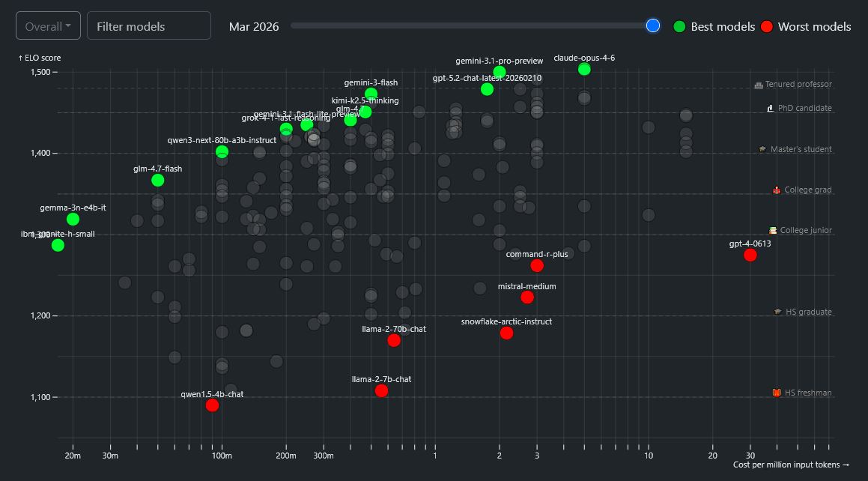Select the snowflake-arctic-instruct red data point
This screenshot has height=481, width=868.
coord(506,333)
